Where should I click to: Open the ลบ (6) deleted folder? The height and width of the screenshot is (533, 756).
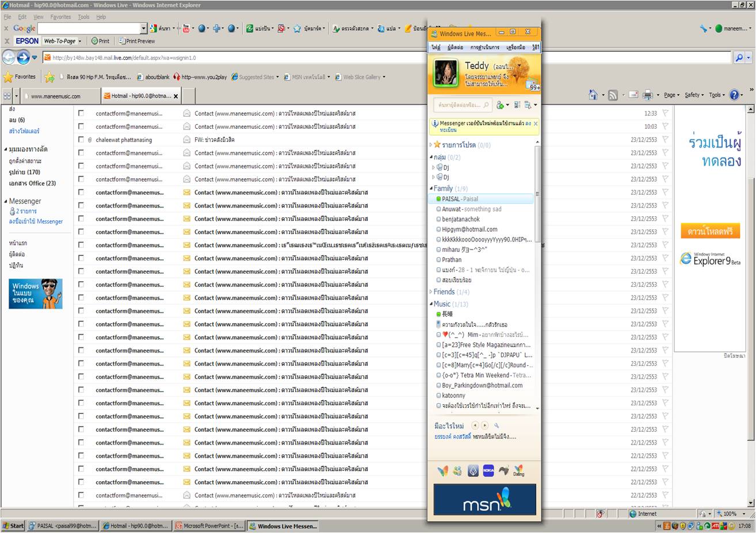[x=17, y=120]
